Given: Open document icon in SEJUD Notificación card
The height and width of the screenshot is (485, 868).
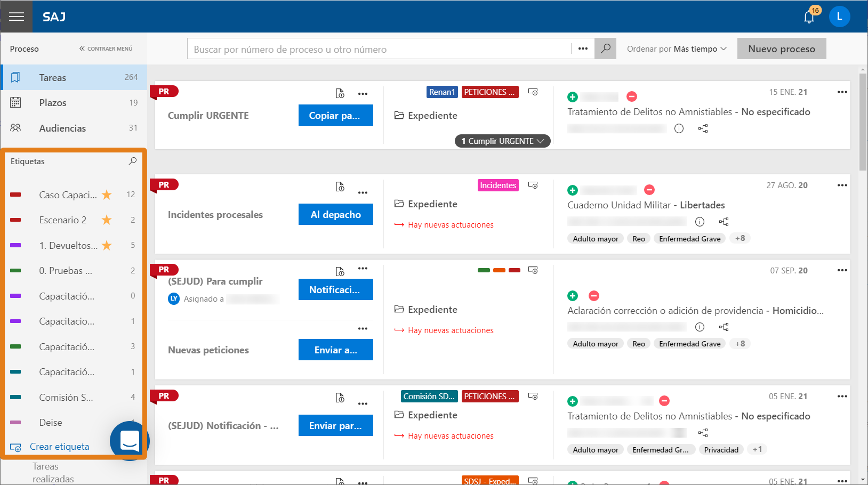Looking at the screenshot, I should (x=340, y=398).
